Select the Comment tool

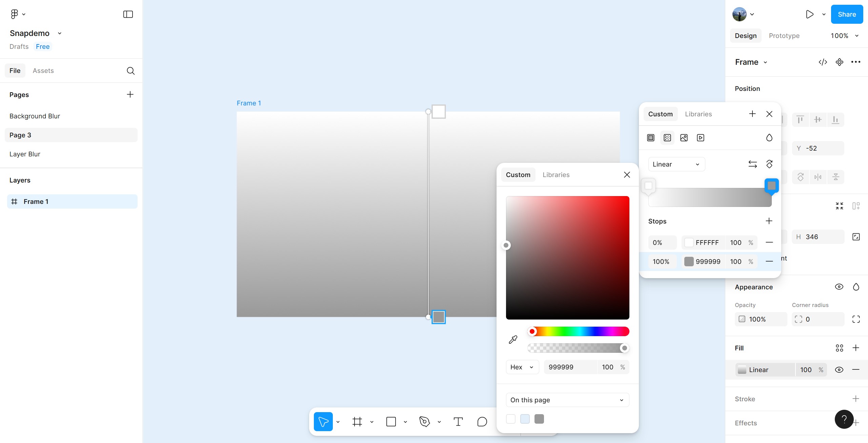click(482, 422)
